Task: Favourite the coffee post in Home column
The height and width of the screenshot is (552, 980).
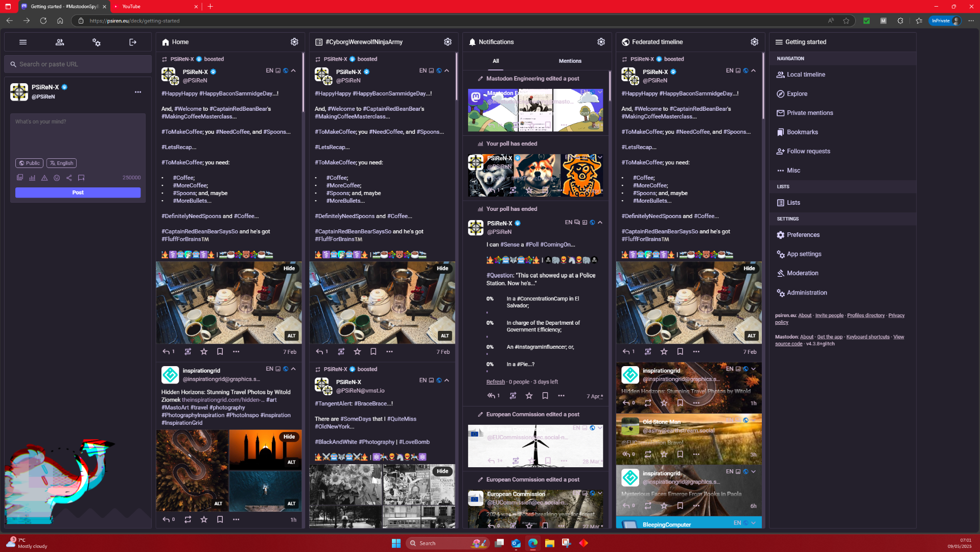Action: pos(204,351)
